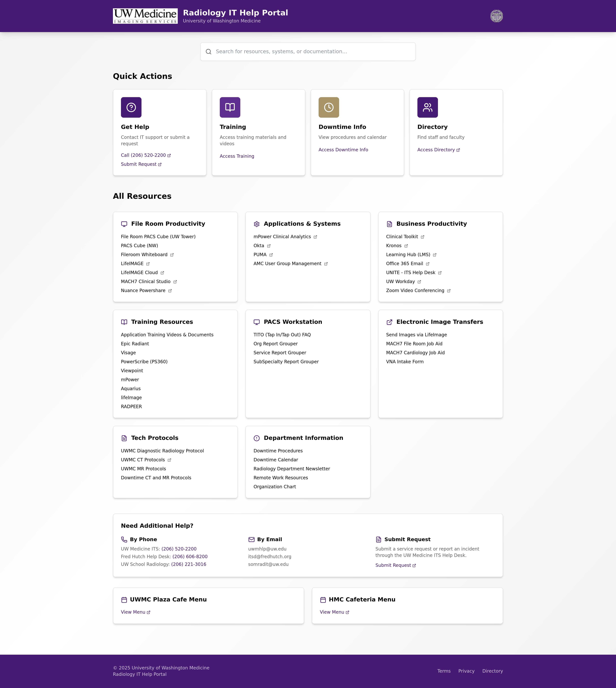This screenshot has width=616, height=688.
Task: Click the calendar icon next to HMC Cafeteria Menu
Action: (323, 600)
